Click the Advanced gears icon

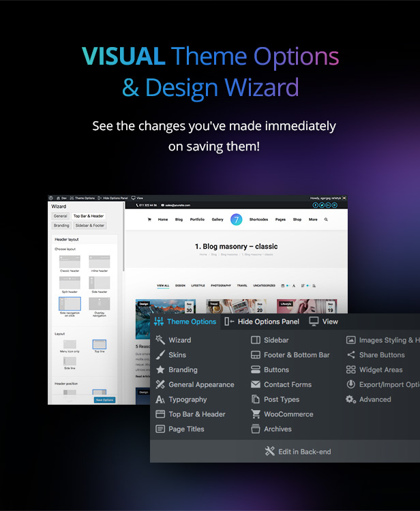(350, 399)
